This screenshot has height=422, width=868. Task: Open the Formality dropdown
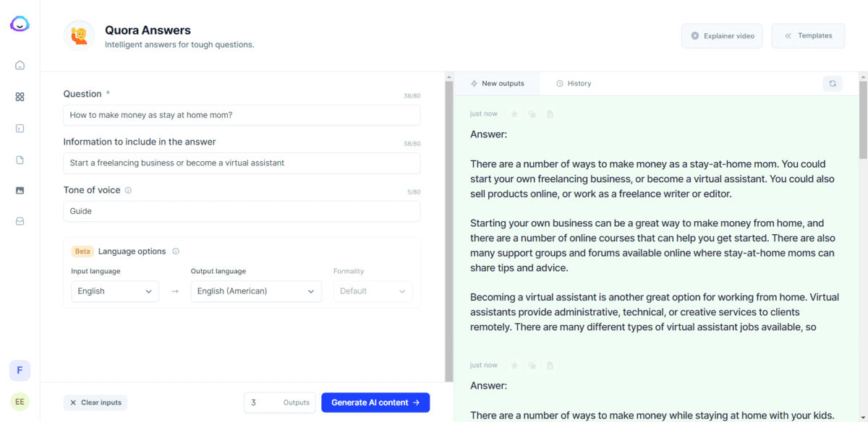(373, 290)
